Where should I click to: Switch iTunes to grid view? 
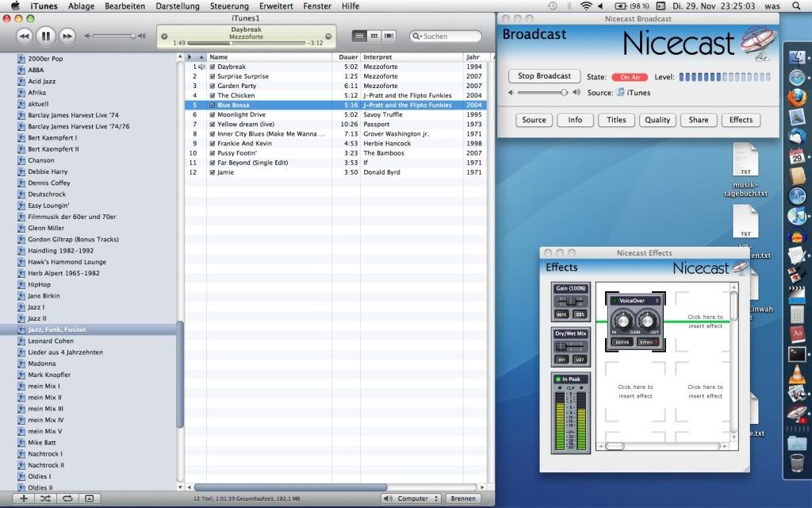[x=373, y=36]
